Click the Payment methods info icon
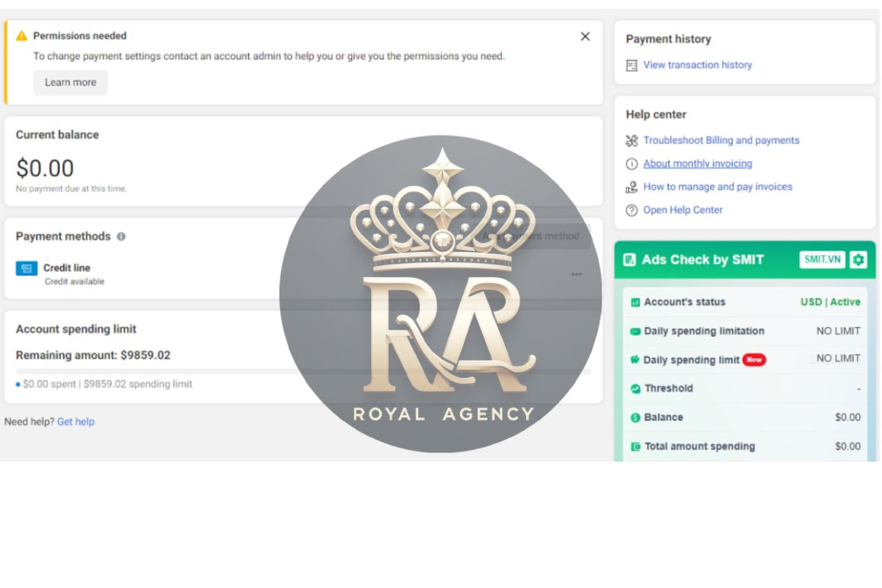The height and width of the screenshot is (588, 882). point(121,237)
